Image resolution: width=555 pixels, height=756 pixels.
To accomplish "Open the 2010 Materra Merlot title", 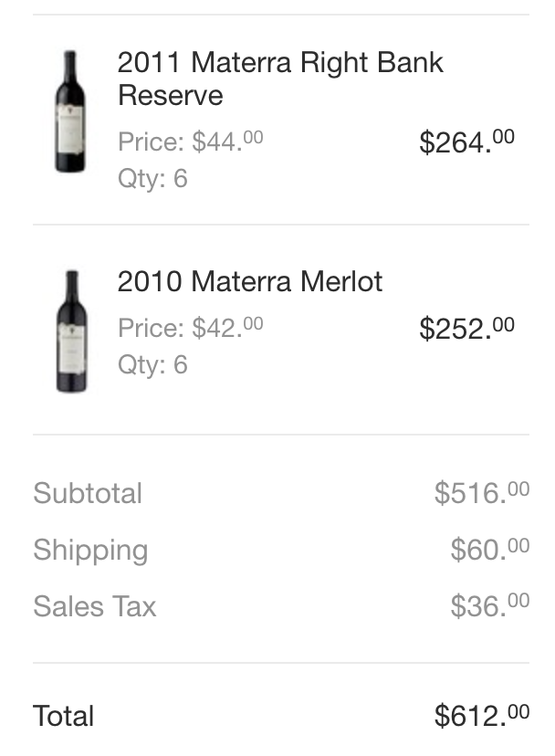I will [x=250, y=281].
